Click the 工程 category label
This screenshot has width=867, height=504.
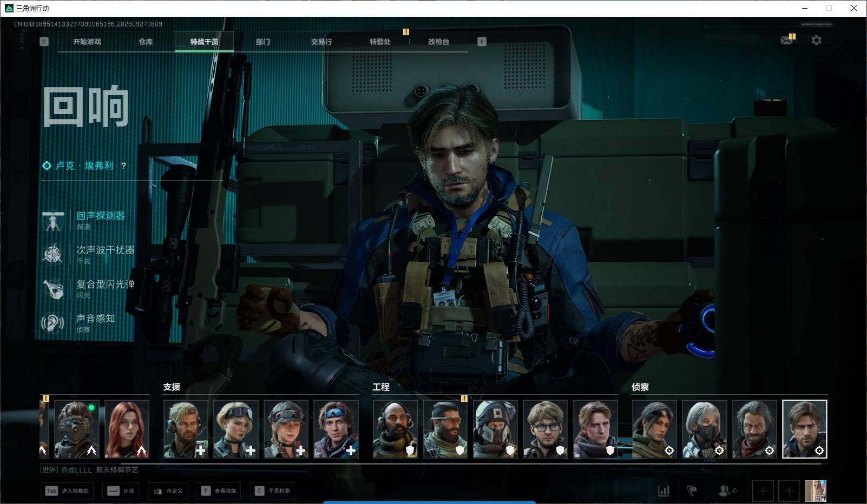click(x=381, y=387)
